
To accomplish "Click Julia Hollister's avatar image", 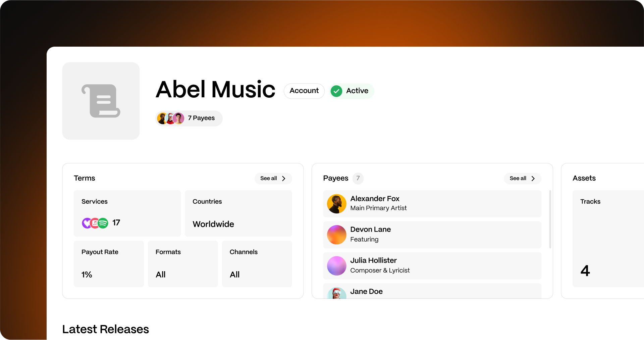I will coord(336,266).
